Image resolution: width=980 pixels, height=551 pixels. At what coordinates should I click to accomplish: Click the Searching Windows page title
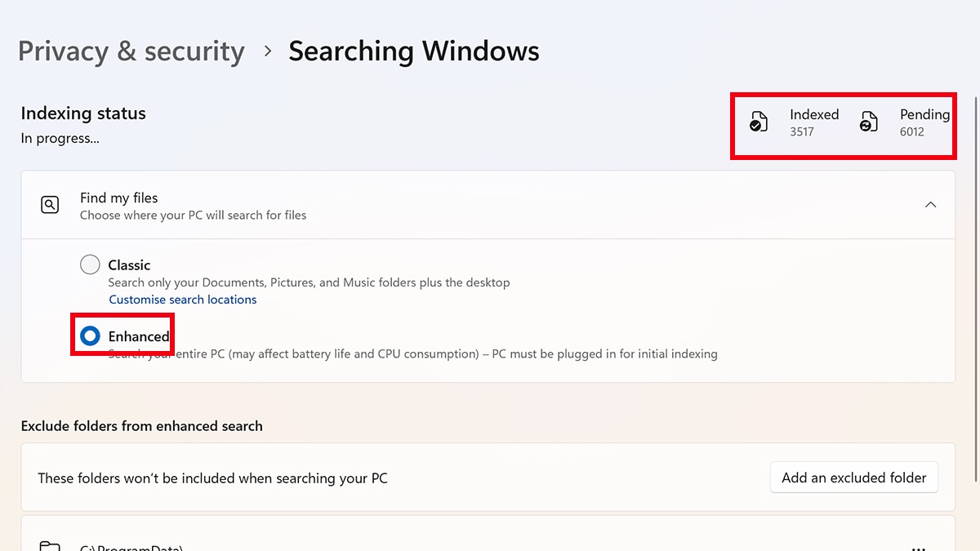click(x=414, y=51)
